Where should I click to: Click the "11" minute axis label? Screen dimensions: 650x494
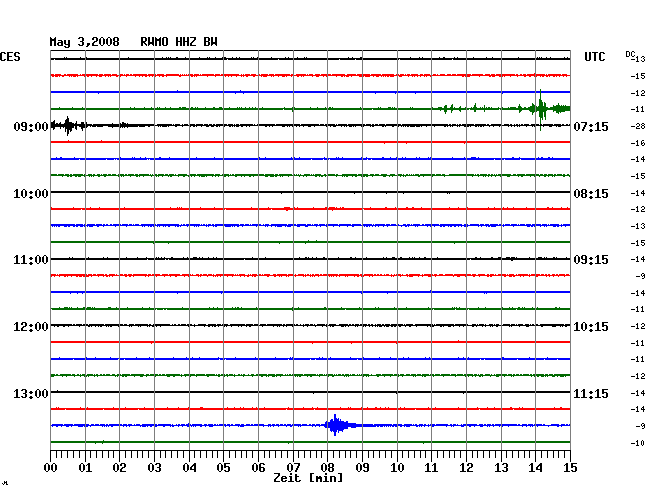(431, 467)
